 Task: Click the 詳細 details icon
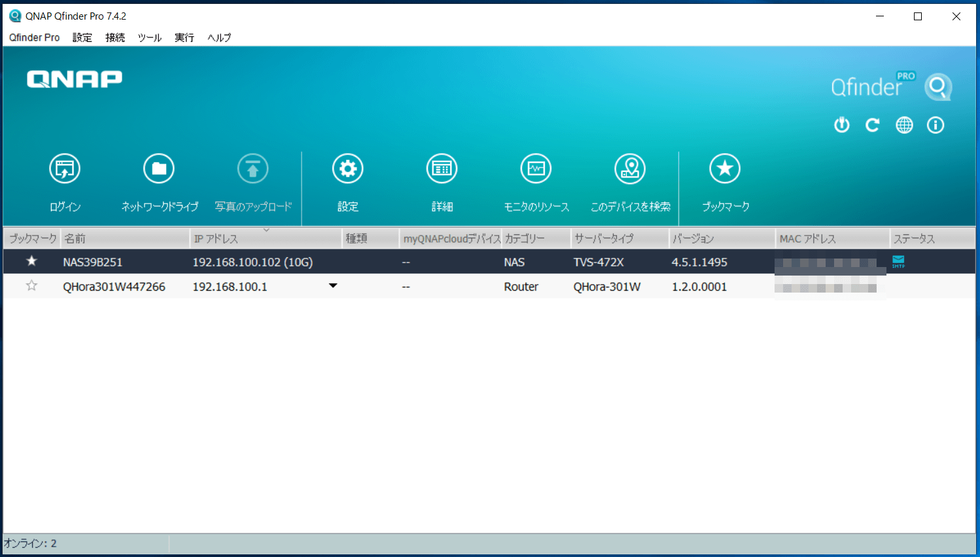442,169
